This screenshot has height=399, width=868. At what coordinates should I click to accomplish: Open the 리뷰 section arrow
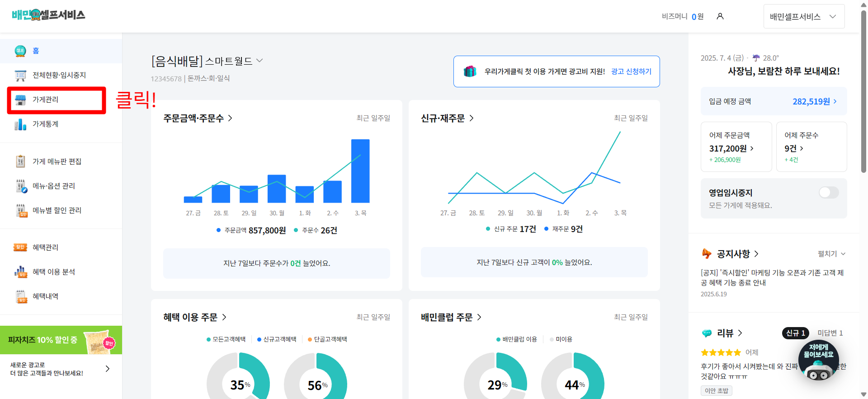click(740, 333)
